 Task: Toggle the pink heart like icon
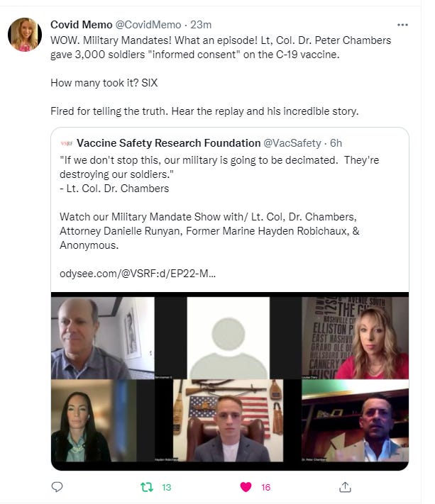point(246,487)
